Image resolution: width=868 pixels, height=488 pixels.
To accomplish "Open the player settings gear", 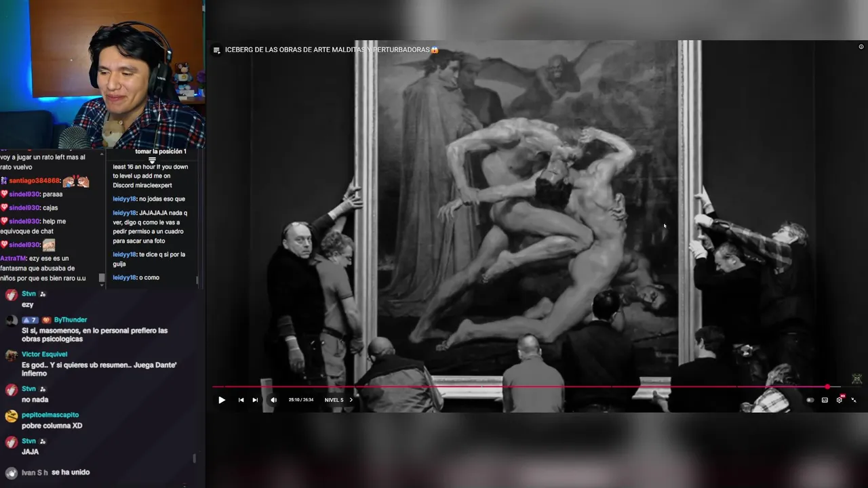I will tap(839, 400).
